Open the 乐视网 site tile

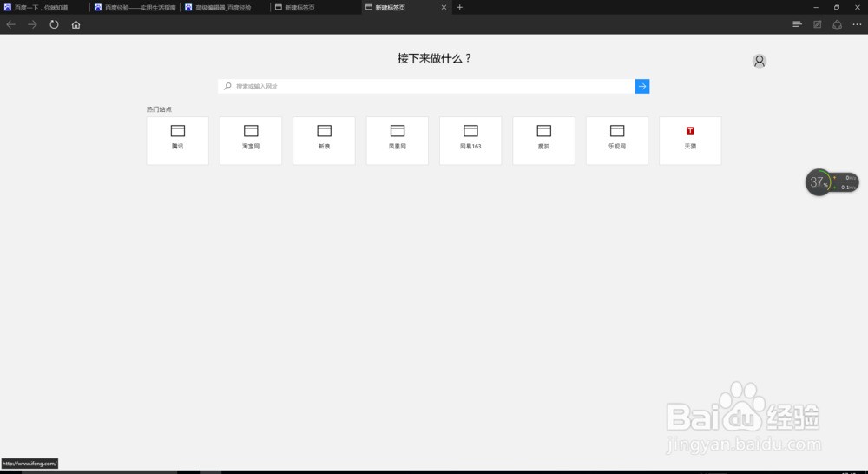[616, 141]
